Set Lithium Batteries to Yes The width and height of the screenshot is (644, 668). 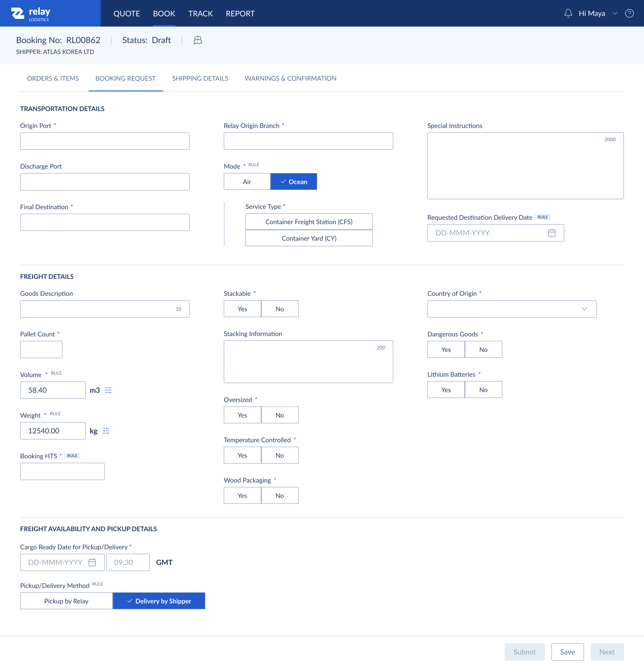(446, 390)
